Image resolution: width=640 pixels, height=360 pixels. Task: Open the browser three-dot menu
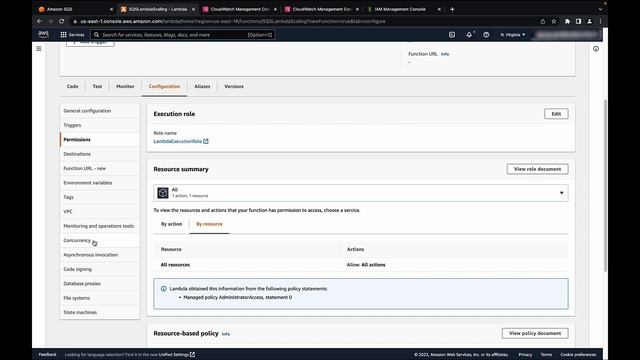(600, 21)
